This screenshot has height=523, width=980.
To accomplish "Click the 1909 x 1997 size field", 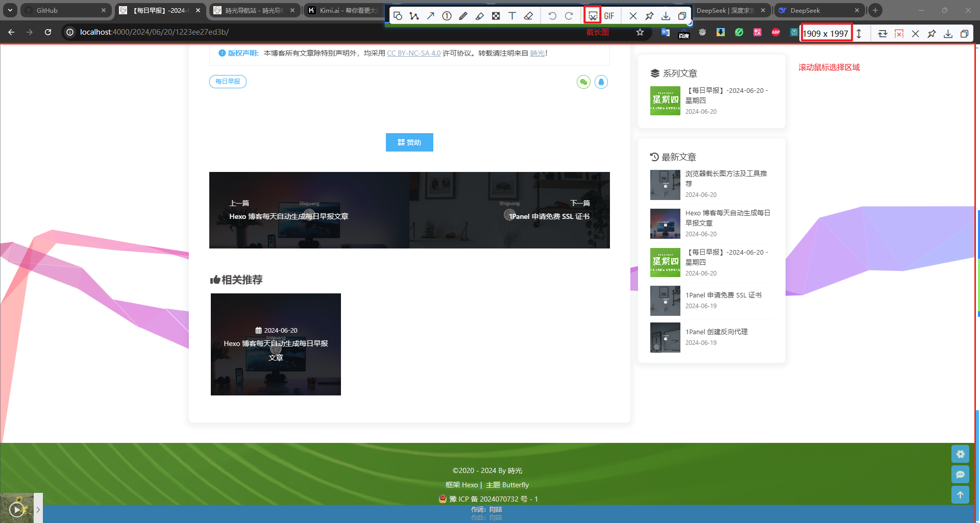I will click(826, 34).
